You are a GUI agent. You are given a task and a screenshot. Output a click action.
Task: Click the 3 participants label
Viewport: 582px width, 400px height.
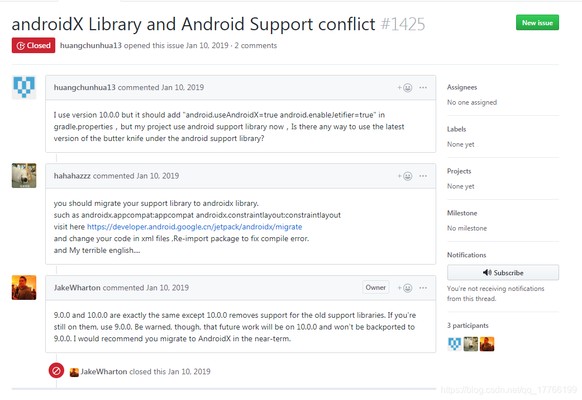[x=468, y=325]
